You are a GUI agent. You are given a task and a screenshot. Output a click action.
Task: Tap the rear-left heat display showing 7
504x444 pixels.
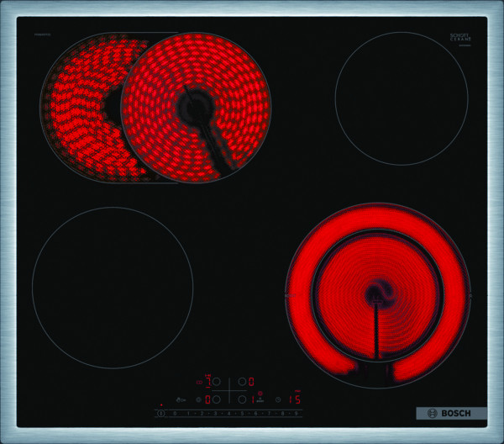(x=208, y=382)
